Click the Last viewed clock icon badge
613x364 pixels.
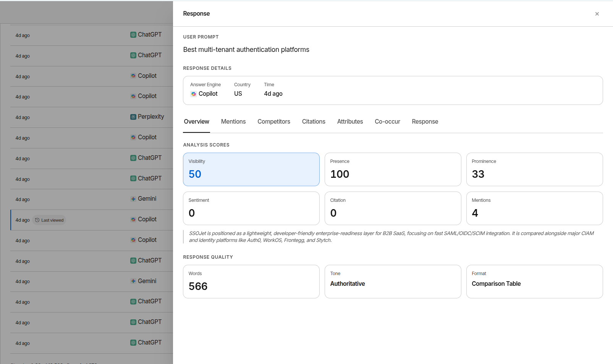click(x=37, y=220)
